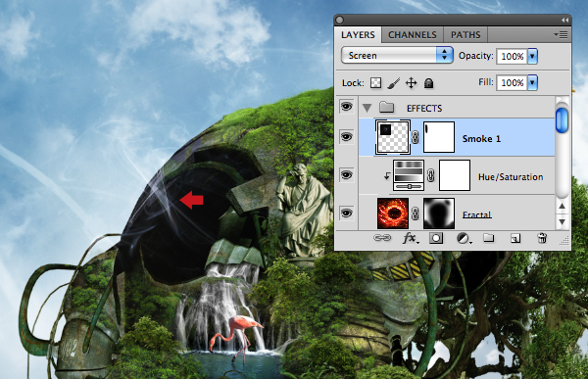This screenshot has width=588, height=379.
Task: Create new fill or adjustment layer
Action: coord(464,238)
